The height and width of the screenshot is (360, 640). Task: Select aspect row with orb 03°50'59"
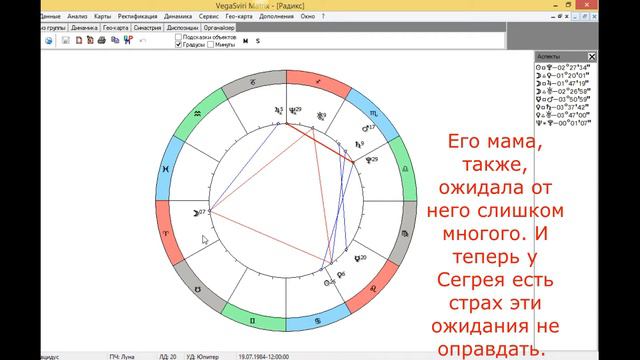563,99
